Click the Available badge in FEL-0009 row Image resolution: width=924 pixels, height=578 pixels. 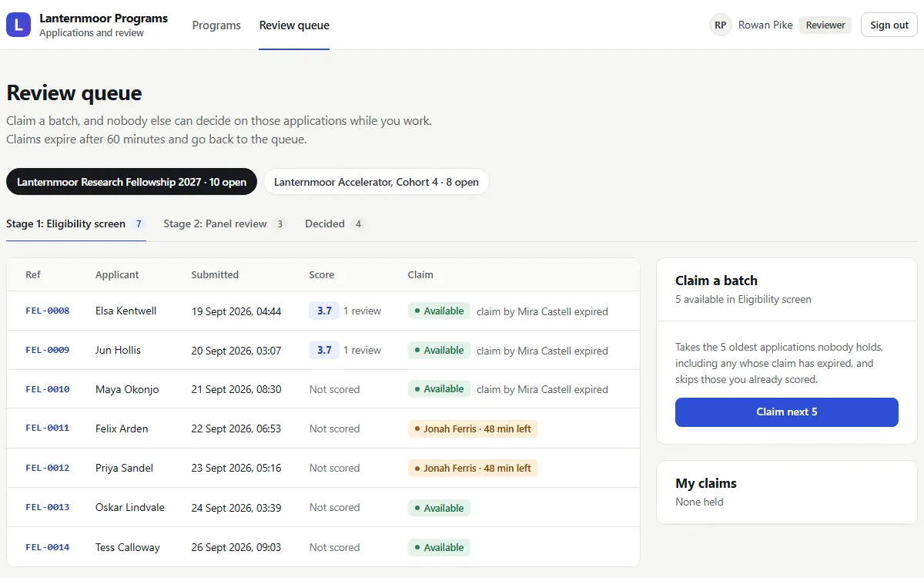pos(439,350)
